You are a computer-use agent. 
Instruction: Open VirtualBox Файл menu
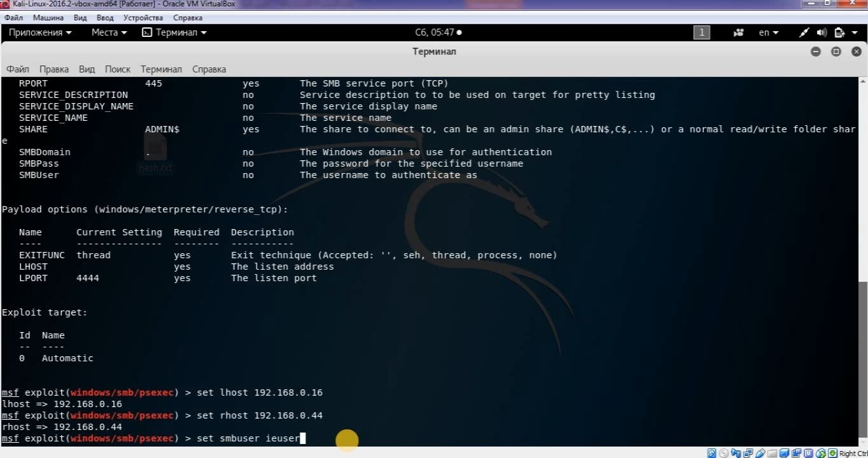tap(13, 18)
